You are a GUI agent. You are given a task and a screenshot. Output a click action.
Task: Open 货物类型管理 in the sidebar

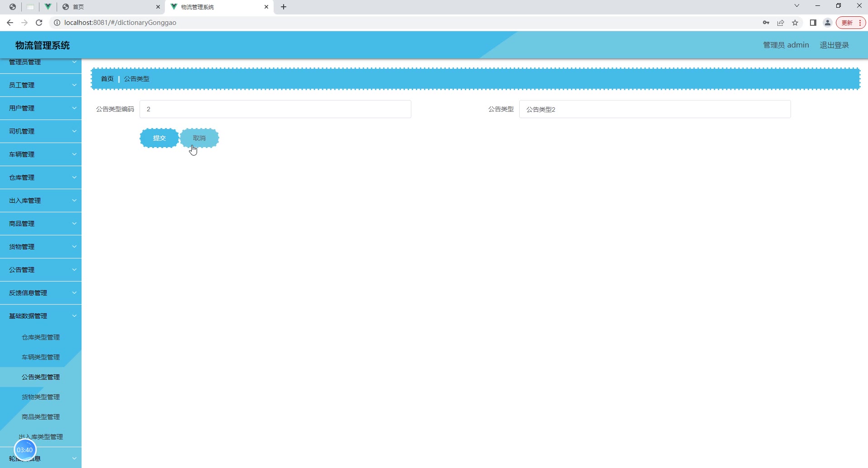pyautogui.click(x=41, y=397)
